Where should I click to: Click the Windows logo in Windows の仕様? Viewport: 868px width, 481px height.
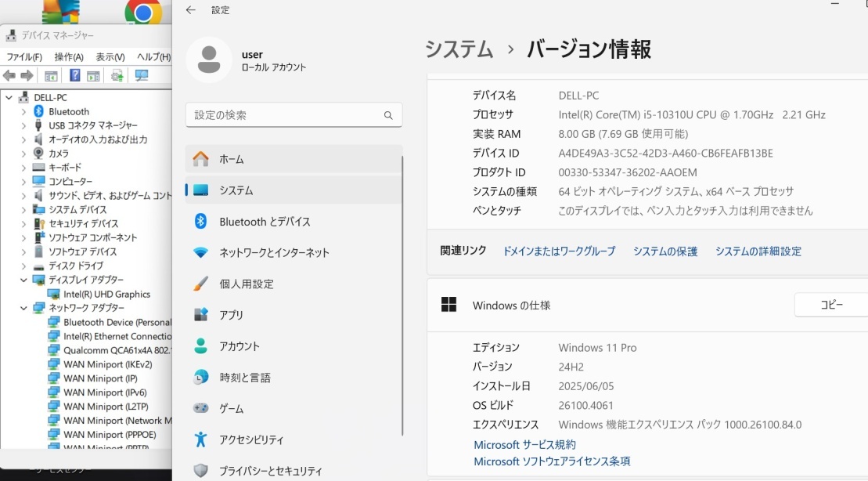(x=449, y=304)
